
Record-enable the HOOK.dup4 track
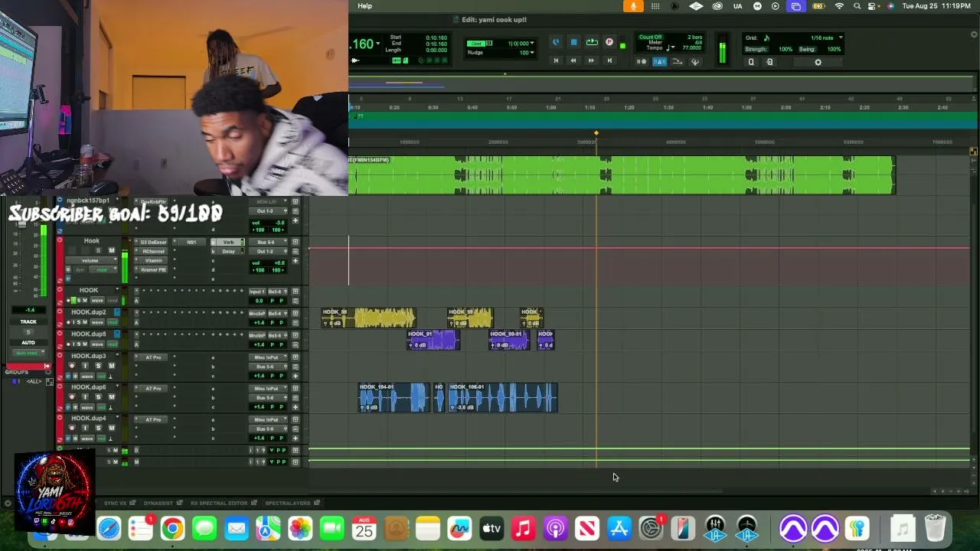72,429
